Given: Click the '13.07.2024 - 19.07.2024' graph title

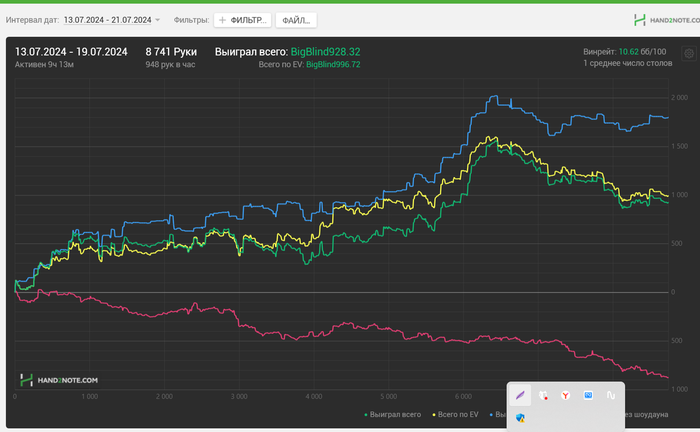Looking at the screenshot, I should pyautogui.click(x=71, y=52).
